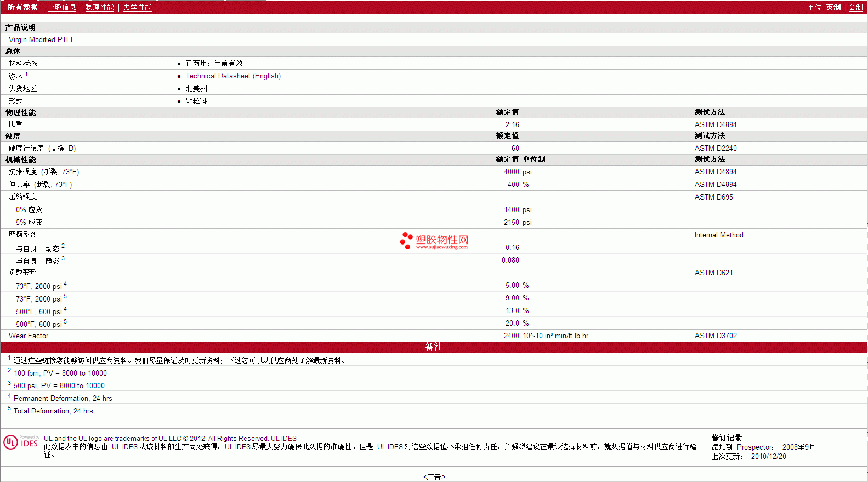Click the 材料状态 row label
868x482 pixels.
pyautogui.click(x=23, y=63)
